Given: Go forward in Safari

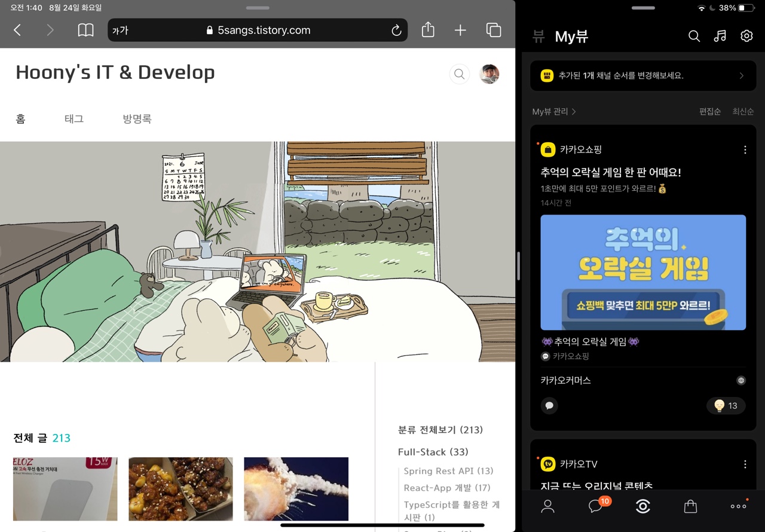Looking at the screenshot, I should (50, 30).
